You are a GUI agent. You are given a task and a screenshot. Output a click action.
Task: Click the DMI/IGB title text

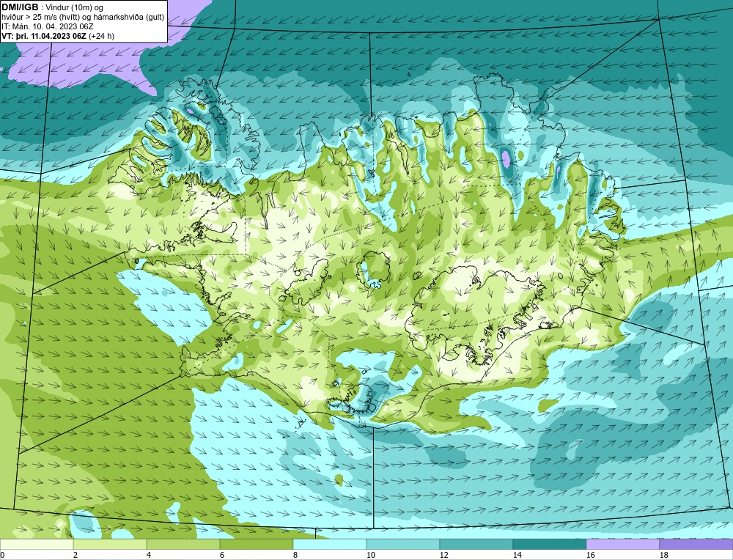pyautogui.click(x=20, y=7)
